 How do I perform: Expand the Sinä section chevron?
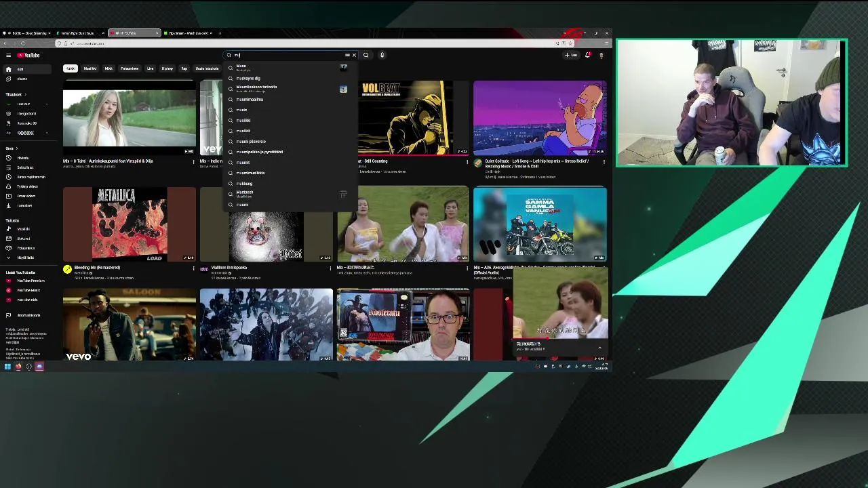[x=17, y=148]
